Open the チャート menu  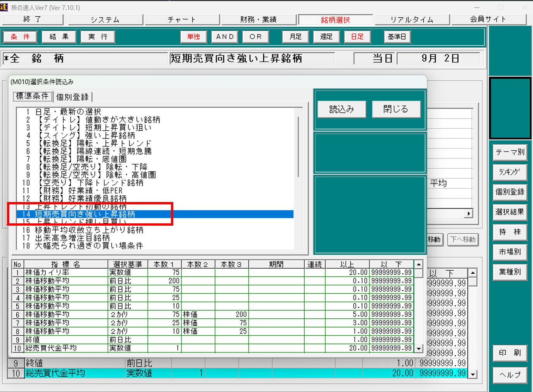coord(182,19)
